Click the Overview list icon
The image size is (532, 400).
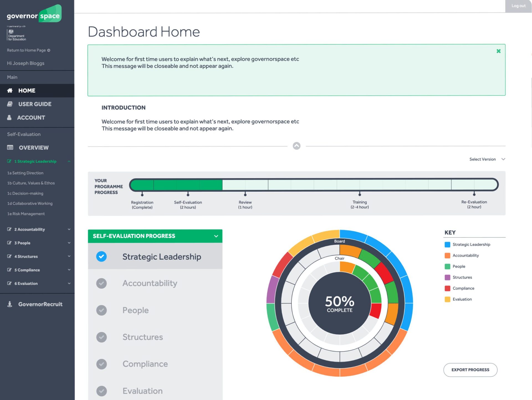tap(10, 148)
